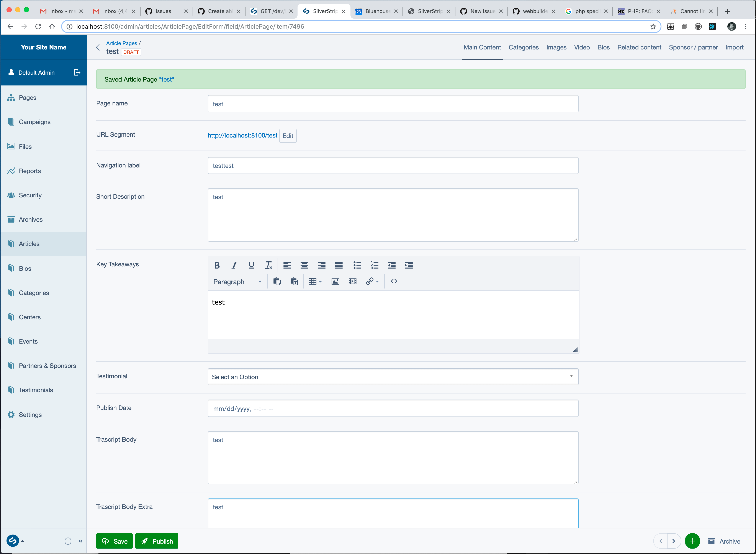
Task: Click the Publish button
Action: click(x=157, y=541)
